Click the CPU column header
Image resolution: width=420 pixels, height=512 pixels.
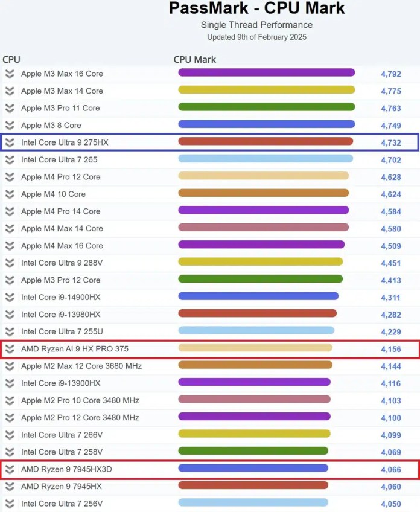pyautogui.click(x=11, y=59)
